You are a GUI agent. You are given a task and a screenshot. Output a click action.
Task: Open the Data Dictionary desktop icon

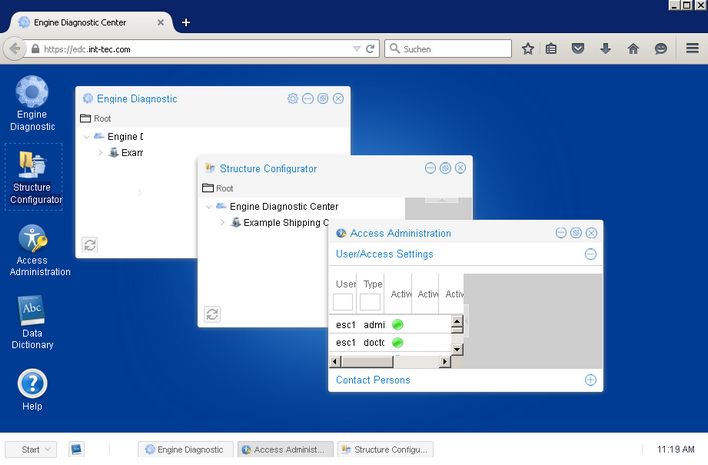coord(32,323)
